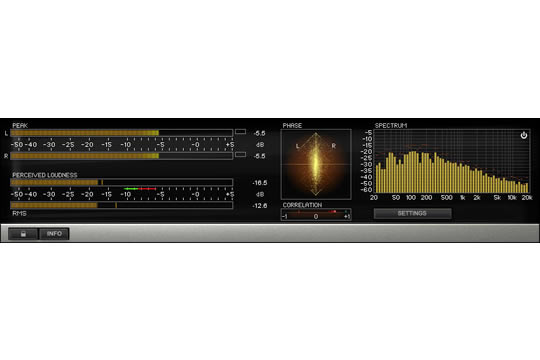Click the left channel peak meter bar
Image resolution: width=540 pixels, height=360 pixels.
pyautogui.click(x=122, y=133)
